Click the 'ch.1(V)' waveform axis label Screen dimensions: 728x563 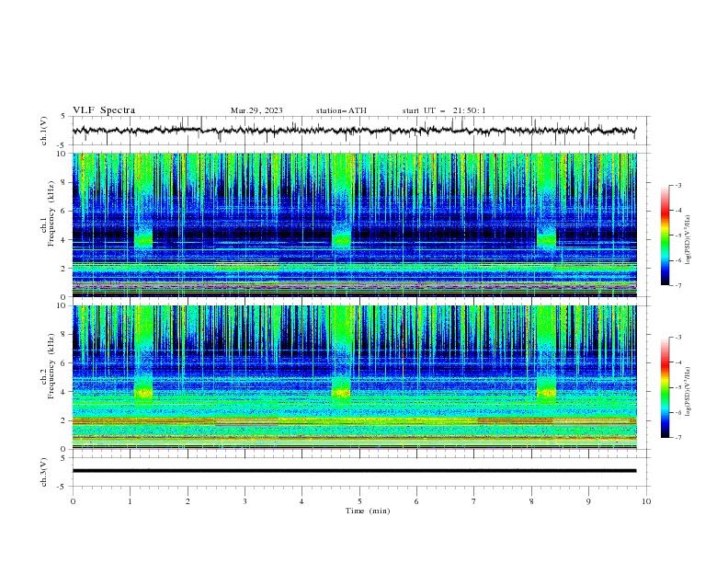point(44,131)
